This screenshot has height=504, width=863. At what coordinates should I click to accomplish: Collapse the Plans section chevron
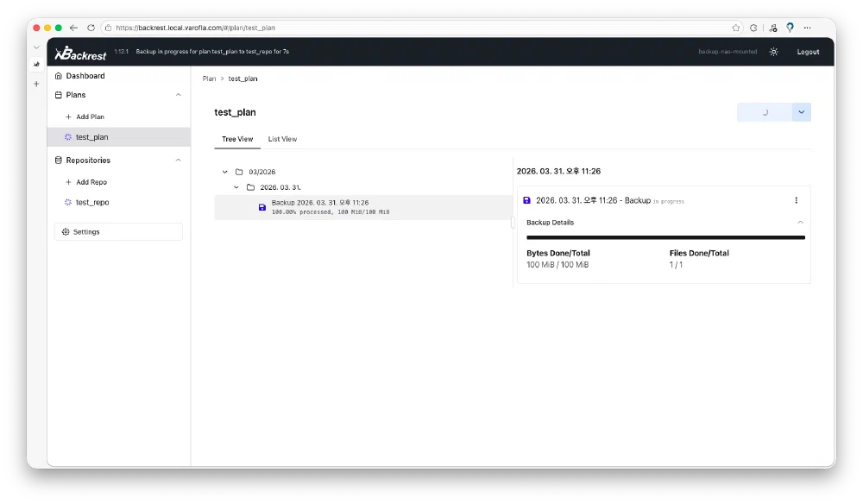click(179, 95)
